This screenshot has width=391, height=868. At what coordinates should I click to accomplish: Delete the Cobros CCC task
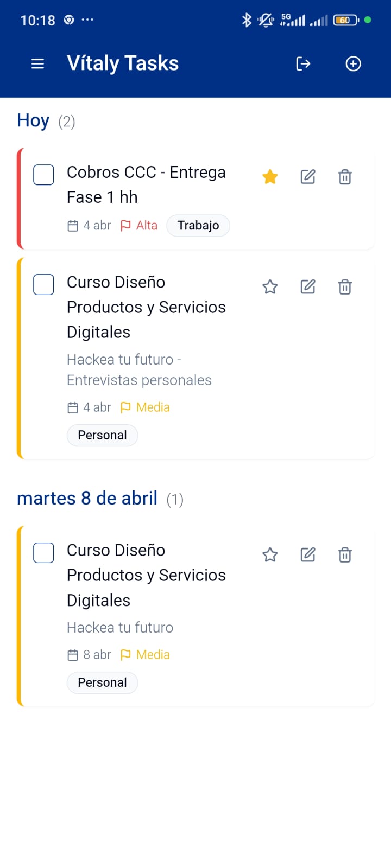(x=345, y=177)
